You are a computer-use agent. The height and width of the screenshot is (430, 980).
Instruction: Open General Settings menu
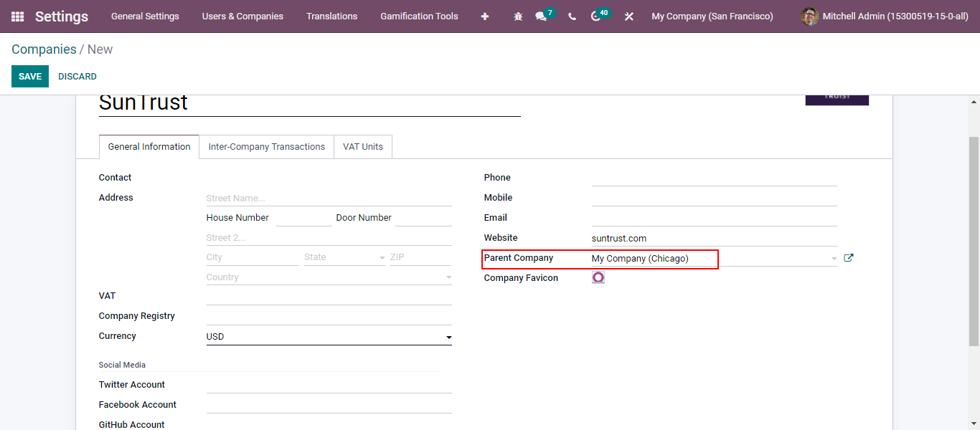145,16
